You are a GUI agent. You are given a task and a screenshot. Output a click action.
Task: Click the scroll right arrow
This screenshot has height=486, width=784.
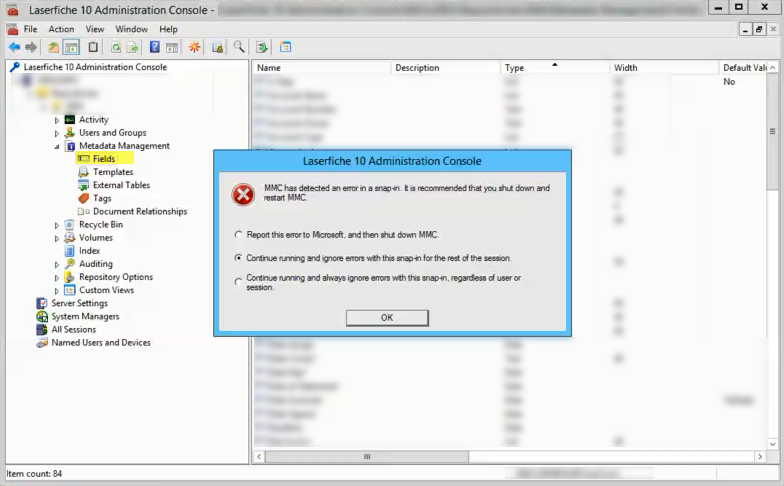(x=760, y=456)
